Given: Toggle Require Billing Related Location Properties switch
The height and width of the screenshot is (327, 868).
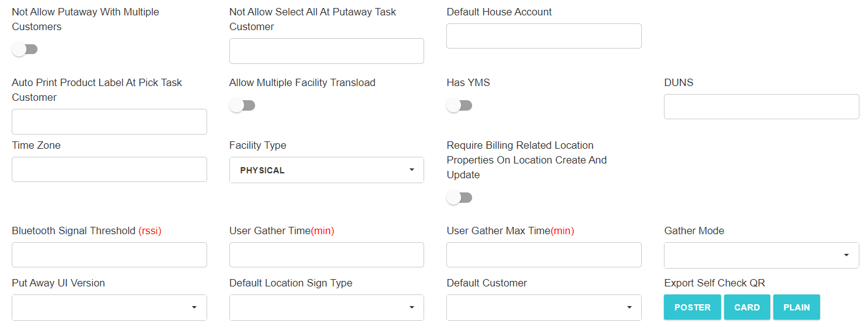Looking at the screenshot, I should tap(459, 198).
